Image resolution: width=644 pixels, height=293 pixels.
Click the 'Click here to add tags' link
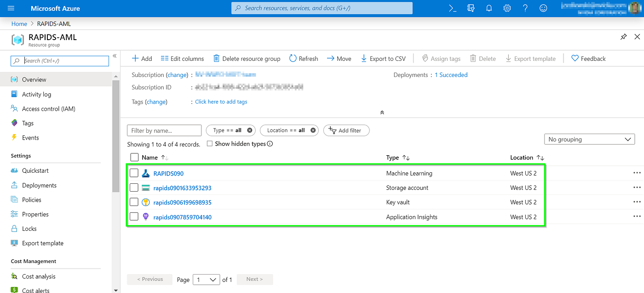[x=221, y=102]
